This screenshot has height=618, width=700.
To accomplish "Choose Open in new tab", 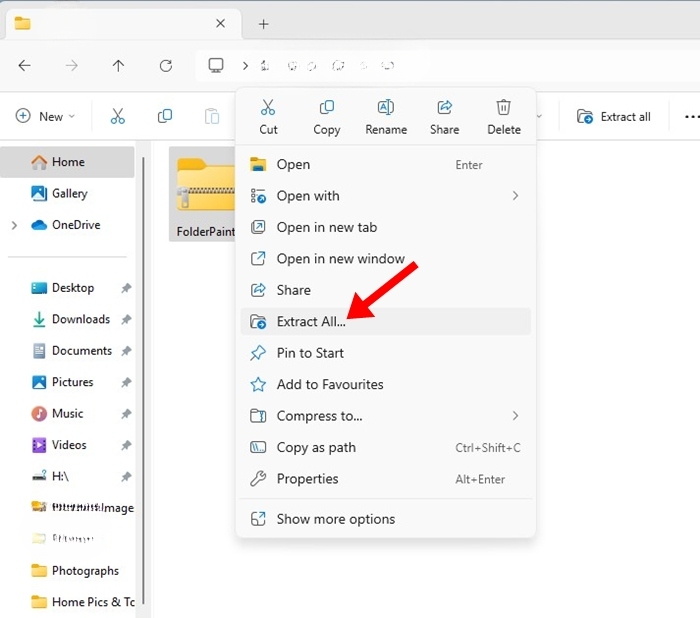I will [x=386, y=227].
